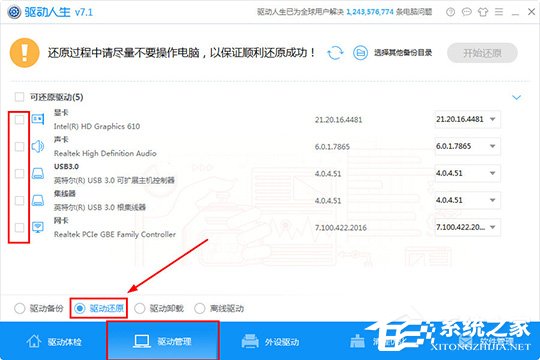Open the 6.0.1.7865 version dropdown
This screenshot has width=540, height=360.
tap(467, 146)
